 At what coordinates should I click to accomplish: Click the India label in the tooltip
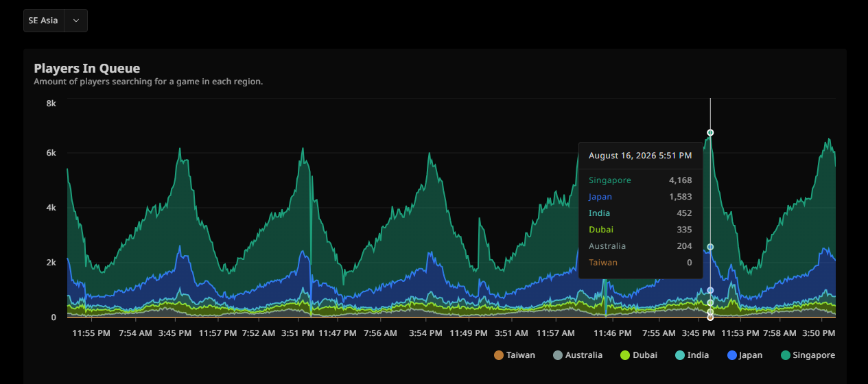[x=599, y=213]
